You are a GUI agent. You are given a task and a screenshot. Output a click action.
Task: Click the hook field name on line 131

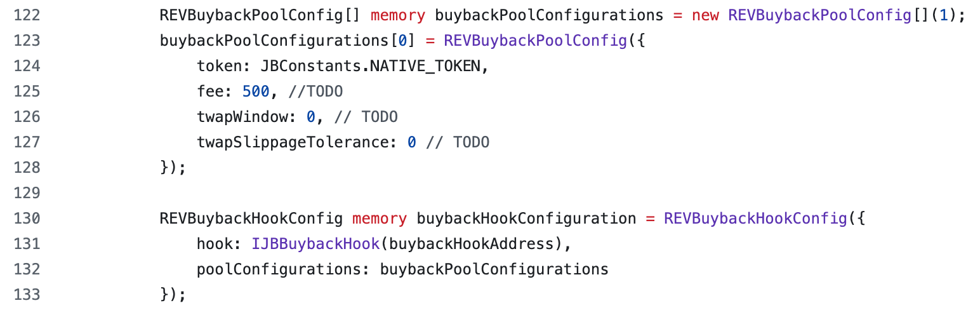[215, 244]
